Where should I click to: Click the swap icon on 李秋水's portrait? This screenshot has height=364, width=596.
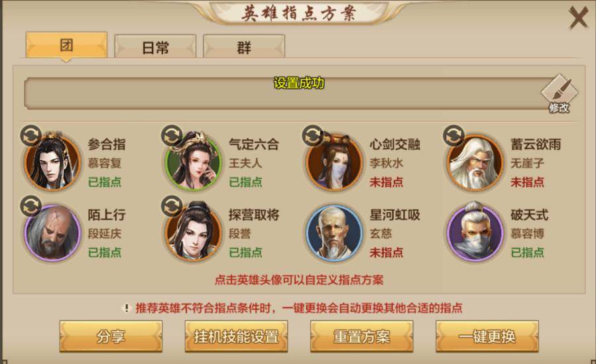[x=312, y=136]
